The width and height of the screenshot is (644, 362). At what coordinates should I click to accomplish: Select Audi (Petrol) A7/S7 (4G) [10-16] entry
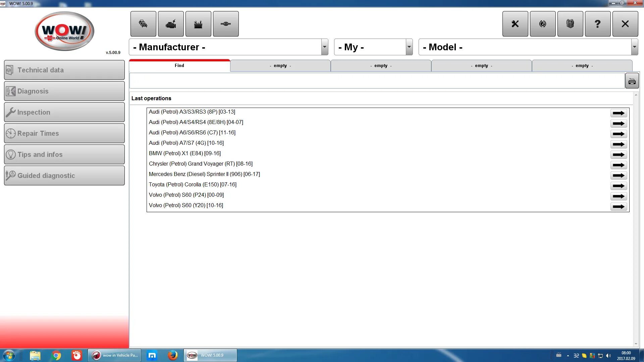coord(186,143)
